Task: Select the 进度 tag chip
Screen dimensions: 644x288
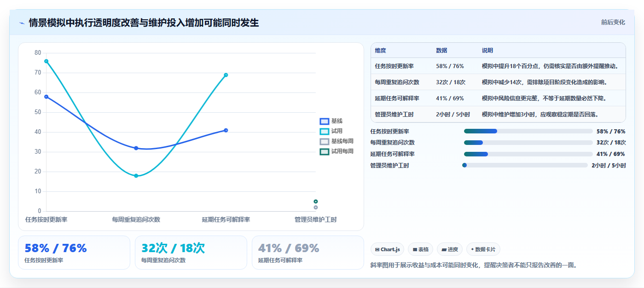Action: coord(450,249)
